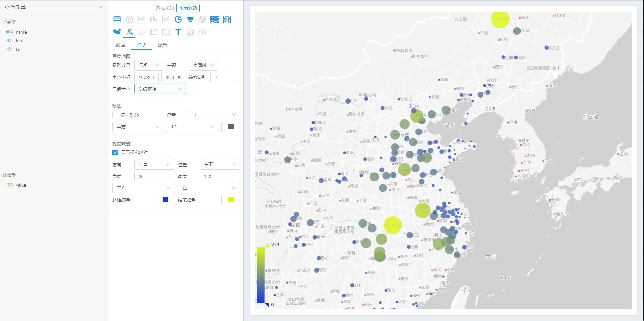This screenshot has height=321, width=644.
Task: Select the Sankey diagram chart icon
Action: [x=214, y=19]
